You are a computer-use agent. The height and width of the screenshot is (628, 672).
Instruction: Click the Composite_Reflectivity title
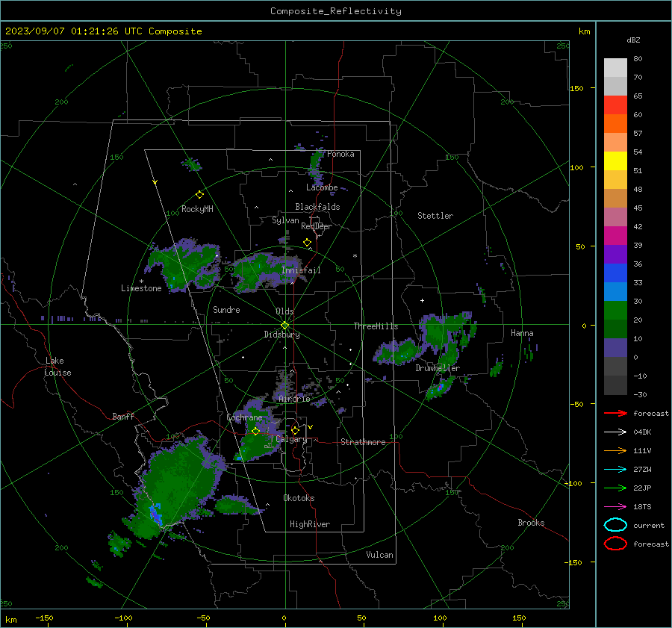(x=336, y=11)
